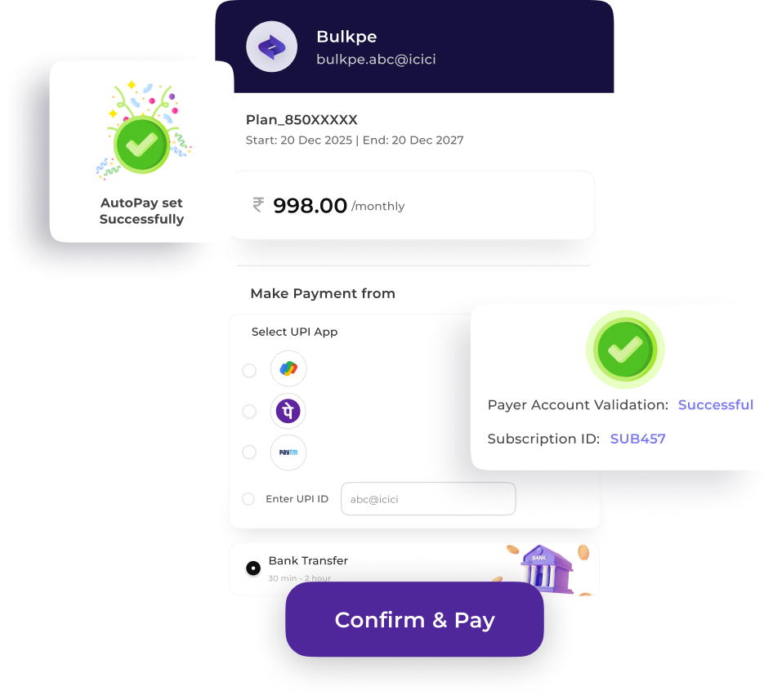Click the green validation checkmark icon

coord(625,350)
